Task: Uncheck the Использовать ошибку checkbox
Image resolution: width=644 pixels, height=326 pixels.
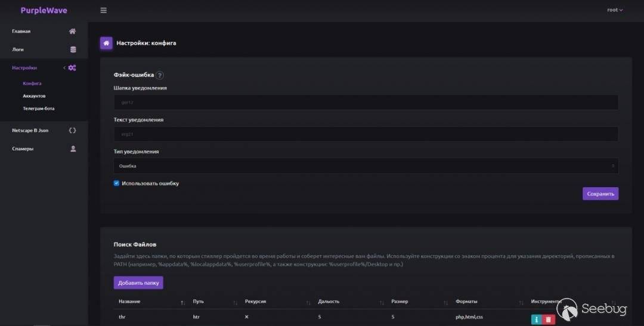Action: (x=117, y=184)
